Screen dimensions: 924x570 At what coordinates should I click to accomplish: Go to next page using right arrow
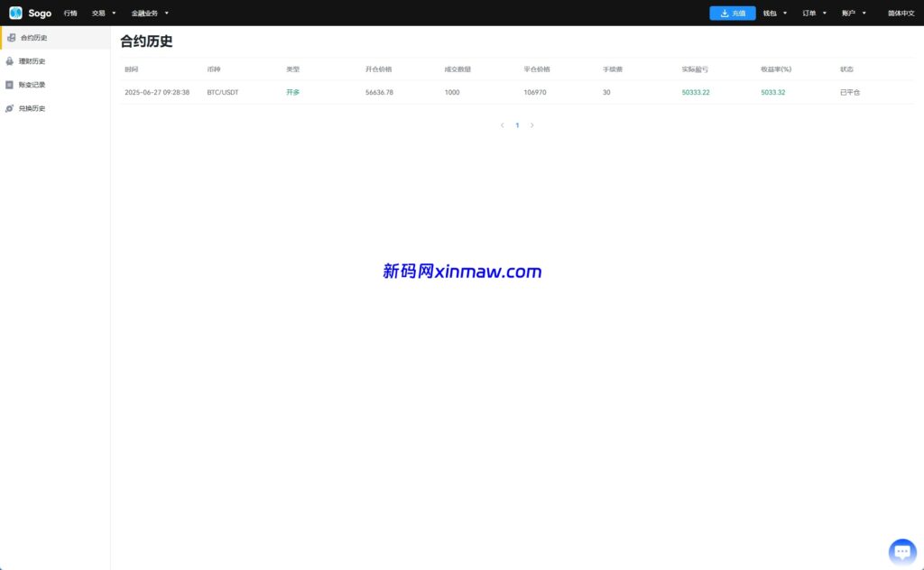point(532,125)
